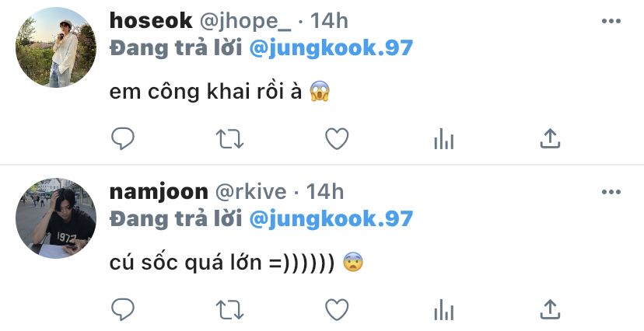Open namjoon's profile picture

(x=56, y=218)
